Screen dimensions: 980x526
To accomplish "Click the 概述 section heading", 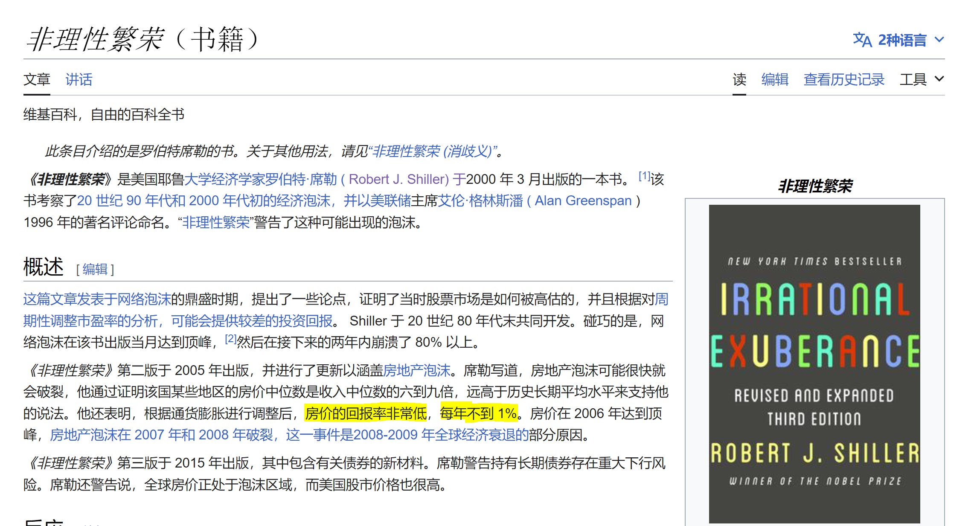I will coord(44,267).
